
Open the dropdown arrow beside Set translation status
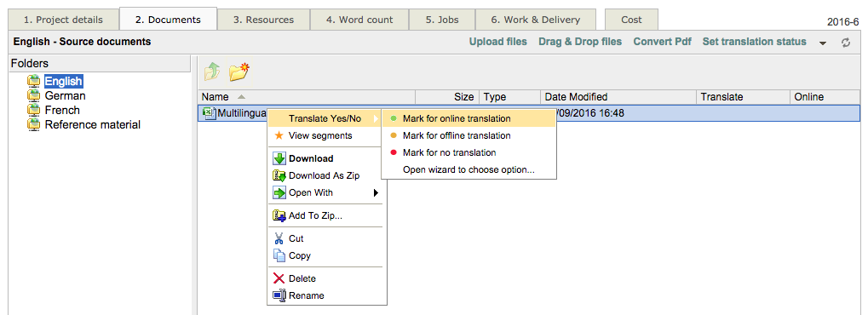point(823,43)
